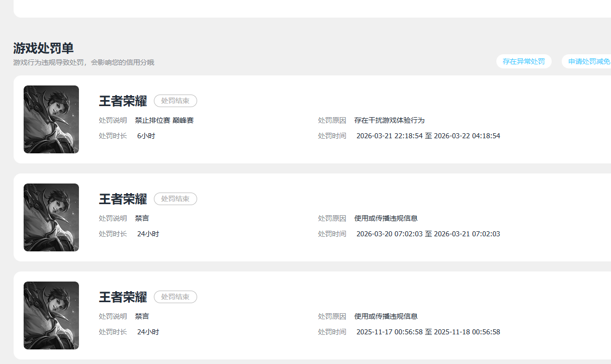Select hero thumbnail in 2026-03-20 禁言 card
The image size is (611, 364).
coord(51,217)
